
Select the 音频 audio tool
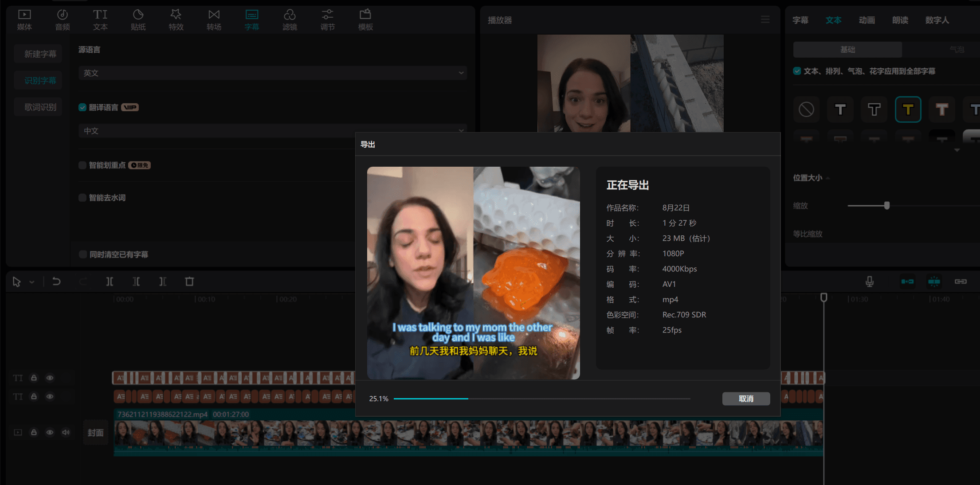pyautogui.click(x=62, y=20)
